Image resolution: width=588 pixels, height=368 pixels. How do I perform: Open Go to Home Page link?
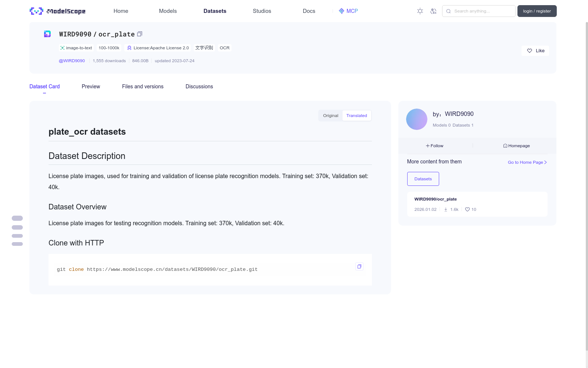pyautogui.click(x=527, y=162)
